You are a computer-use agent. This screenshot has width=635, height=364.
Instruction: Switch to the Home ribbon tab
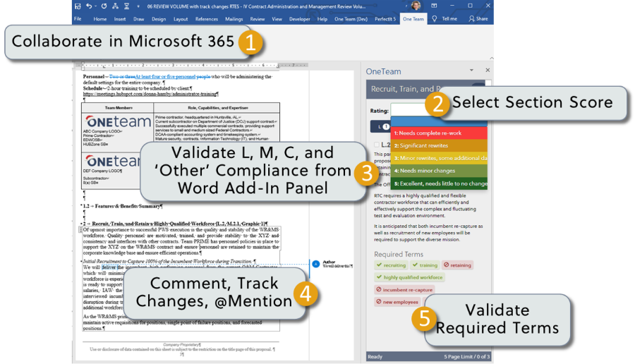[99, 19]
